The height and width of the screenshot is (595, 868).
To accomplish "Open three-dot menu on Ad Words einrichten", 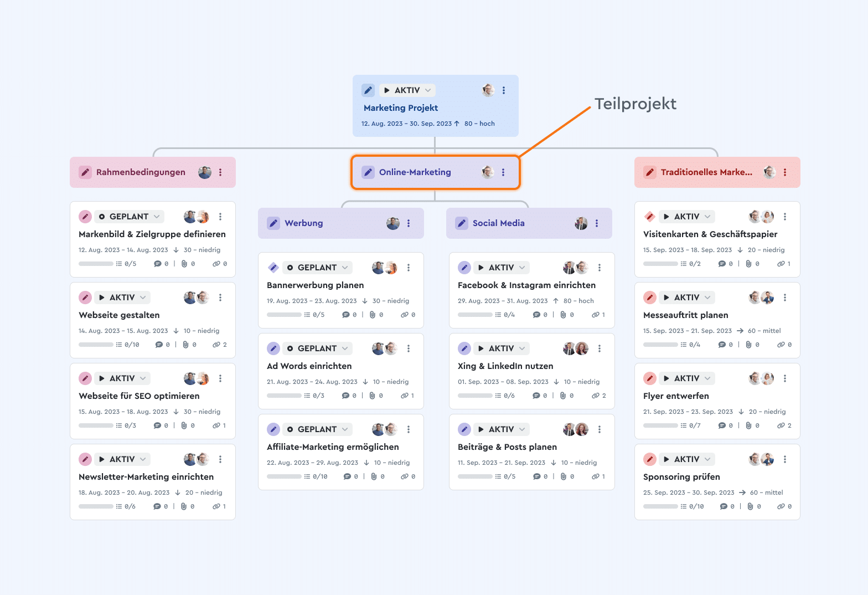I will coord(409,348).
